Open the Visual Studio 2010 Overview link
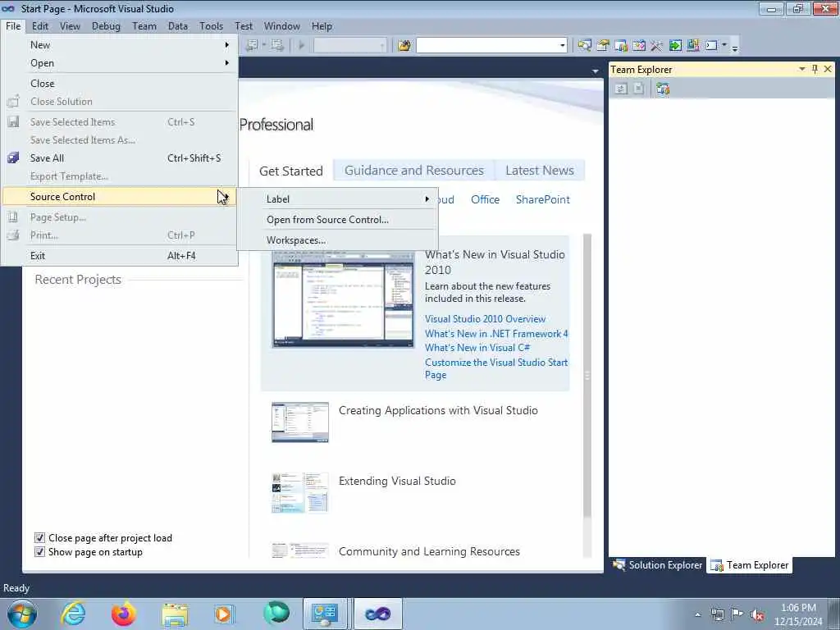Screen dimensions: 840x630 pyautogui.click(x=485, y=319)
